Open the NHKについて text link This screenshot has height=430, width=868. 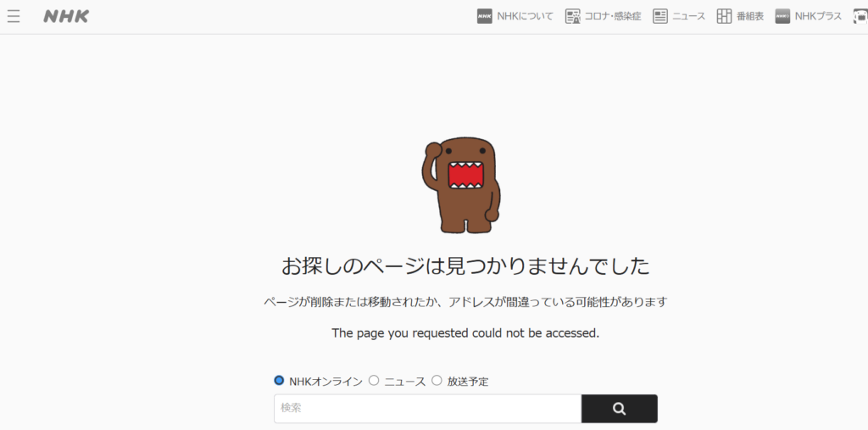tap(525, 16)
